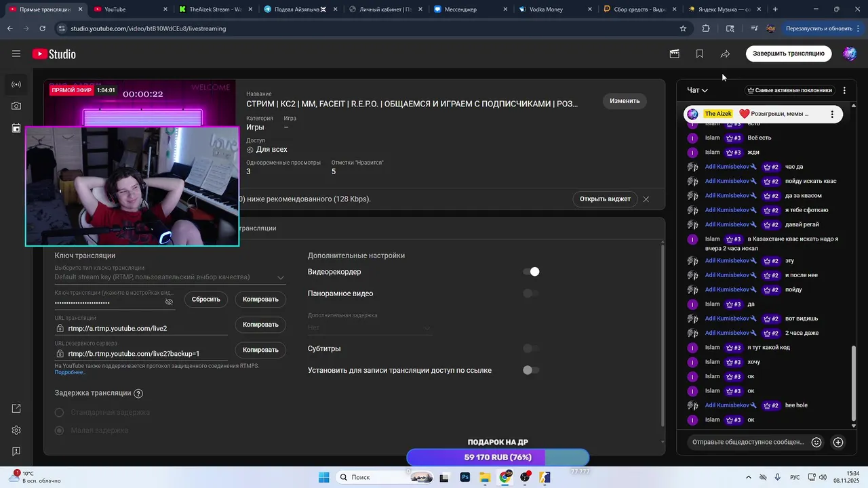
Task: Click the YouTube Studio logo
Action: (x=54, y=54)
